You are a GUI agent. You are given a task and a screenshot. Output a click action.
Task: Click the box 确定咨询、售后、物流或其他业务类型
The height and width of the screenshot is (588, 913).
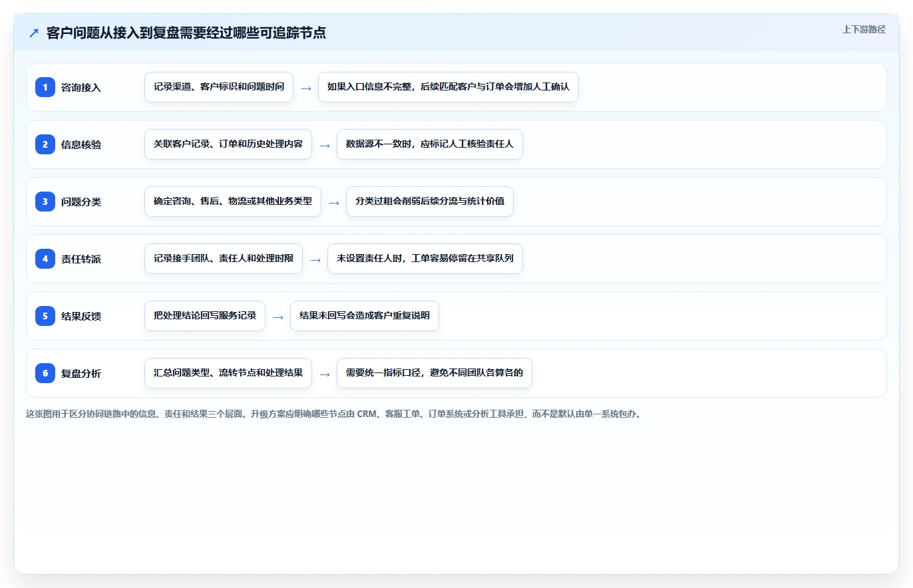233,202
